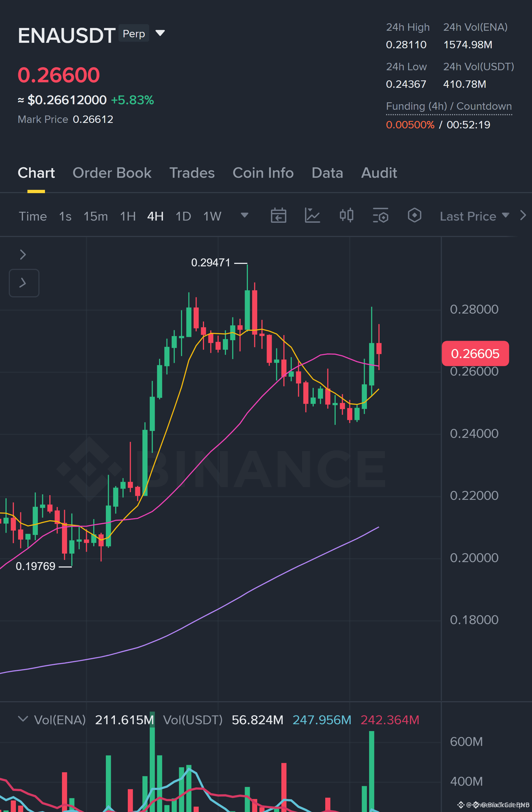The image size is (532, 812).
Task: Open the chart display settings icon
Action: coord(381,216)
